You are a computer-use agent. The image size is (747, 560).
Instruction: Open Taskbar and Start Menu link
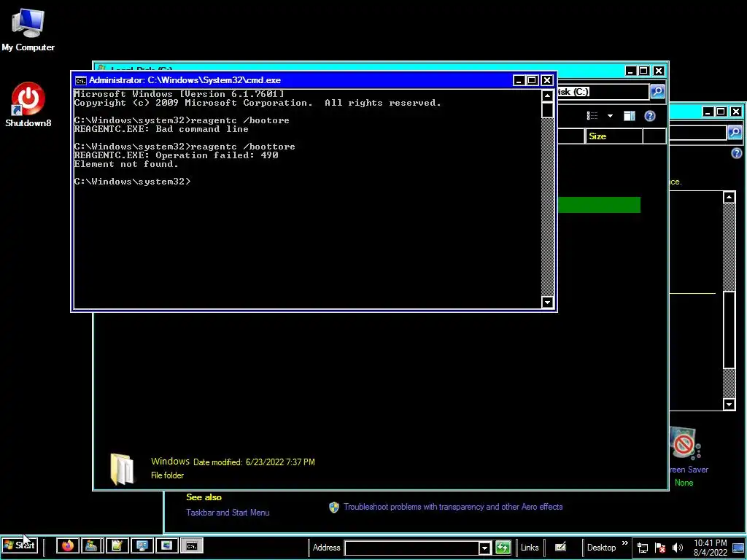coord(228,513)
